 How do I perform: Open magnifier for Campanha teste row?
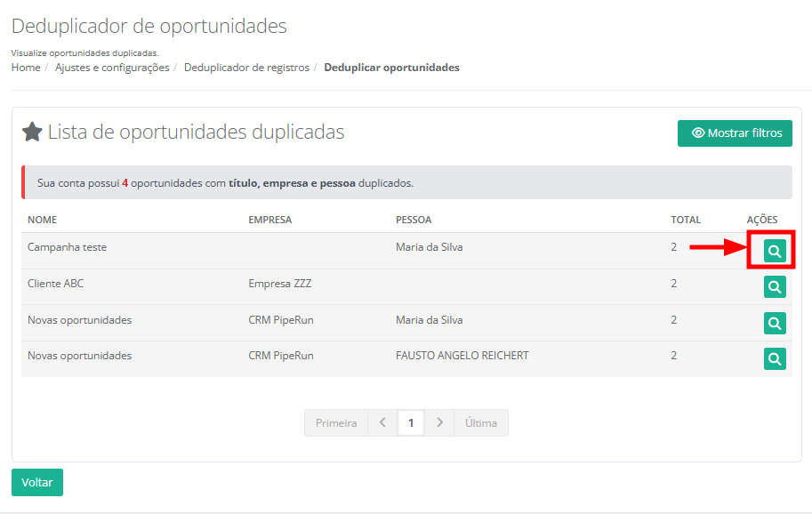(775, 251)
